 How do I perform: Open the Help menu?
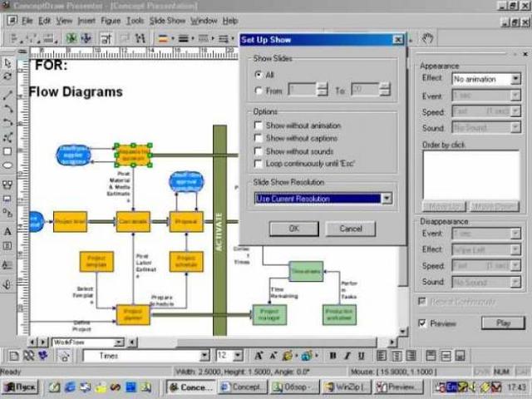[230, 21]
